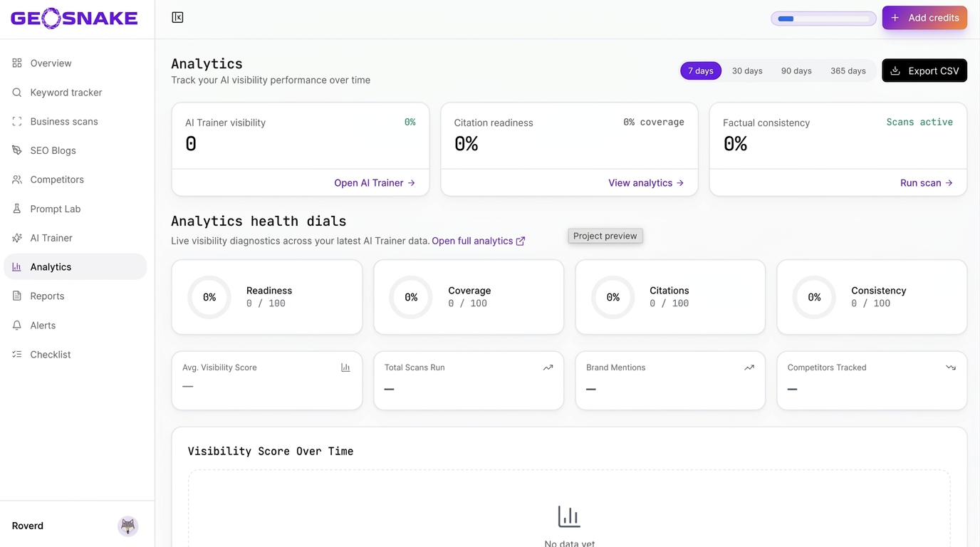Viewport: 980px width, 547px height.
Task: Click the external link icon beside Open full analytics
Action: point(521,241)
